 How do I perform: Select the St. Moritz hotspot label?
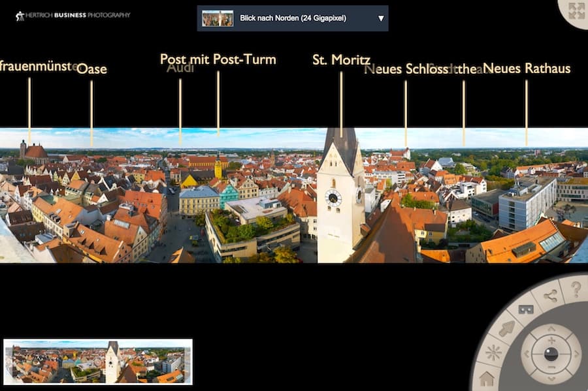[x=341, y=60]
